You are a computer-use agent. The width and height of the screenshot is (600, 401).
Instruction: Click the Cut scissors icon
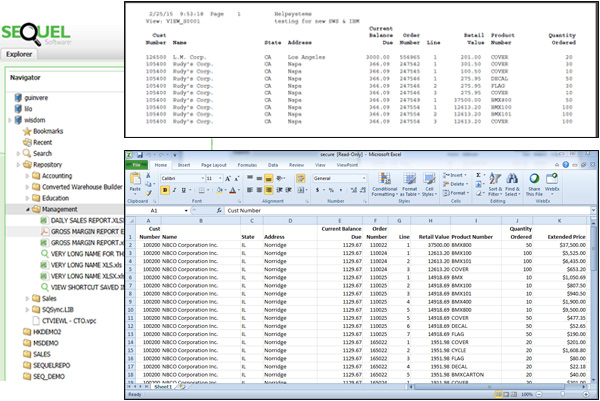(148, 175)
